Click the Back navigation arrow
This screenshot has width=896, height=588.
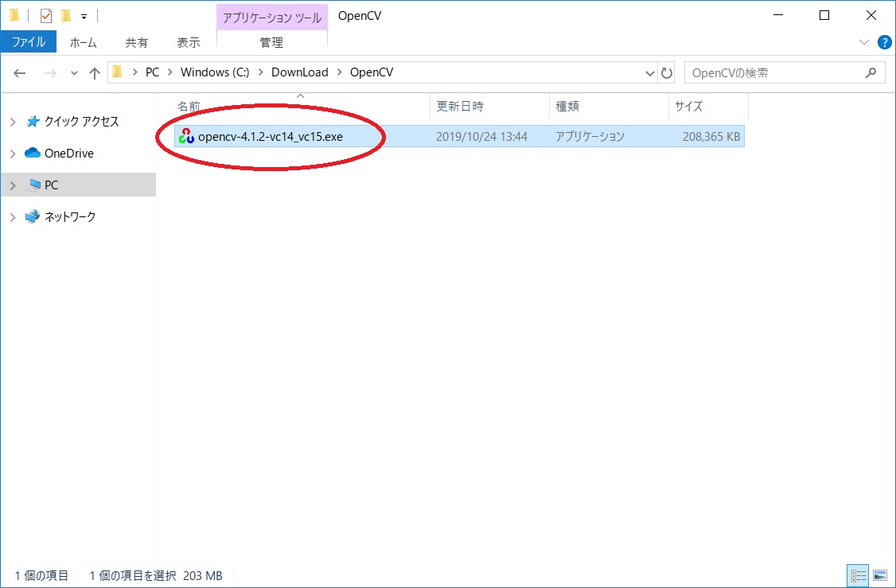pyautogui.click(x=19, y=72)
